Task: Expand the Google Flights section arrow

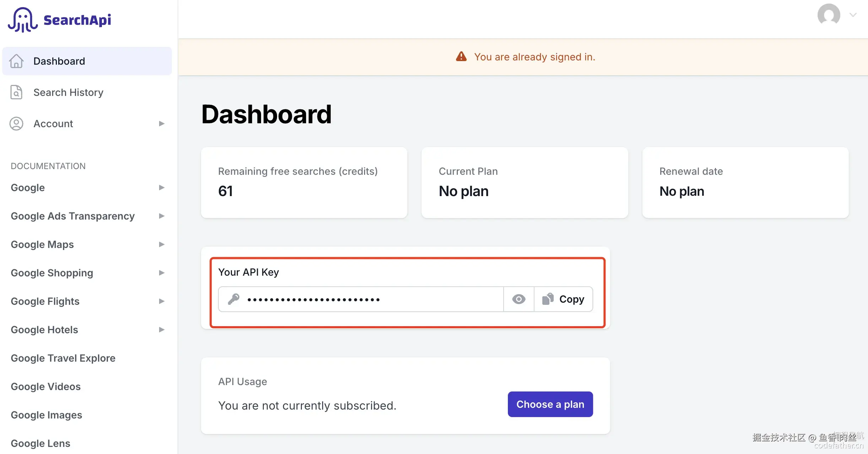Action: pyautogui.click(x=162, y=301)
